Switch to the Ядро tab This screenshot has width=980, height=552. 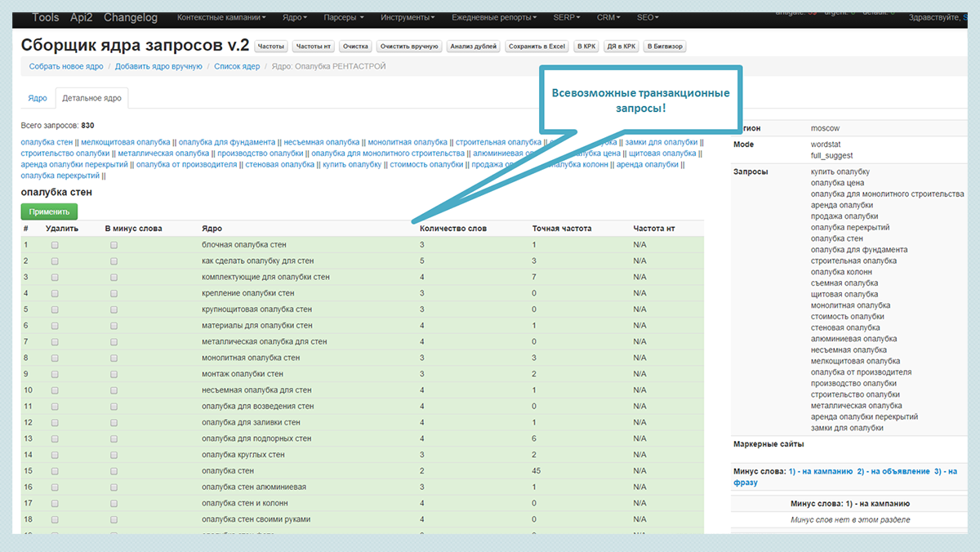tap(38, 98)
